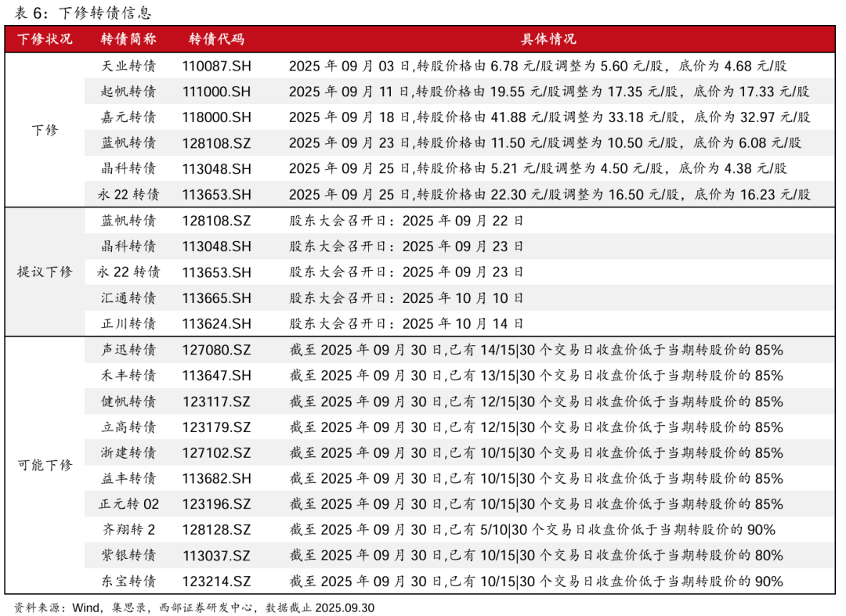The width and height of the screenshot is (846, 616).
Task: Click detail with 底价为 6.08 元/股
Action: tap(545, 142)
